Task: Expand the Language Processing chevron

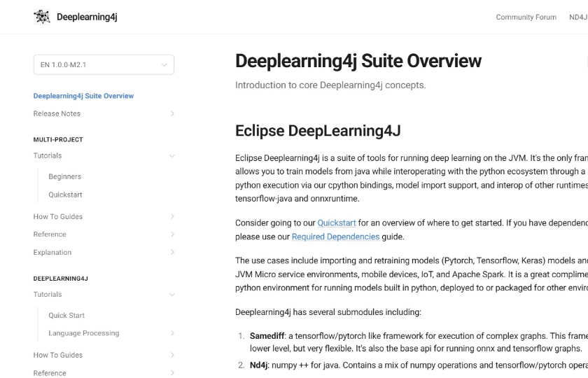Action: (172, 333)
